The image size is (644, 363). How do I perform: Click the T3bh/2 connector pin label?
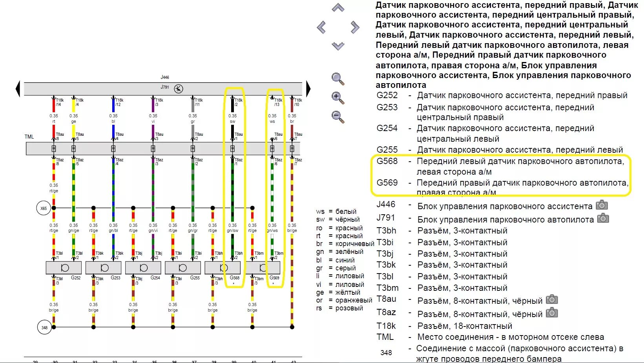click(x=239, y=255)
